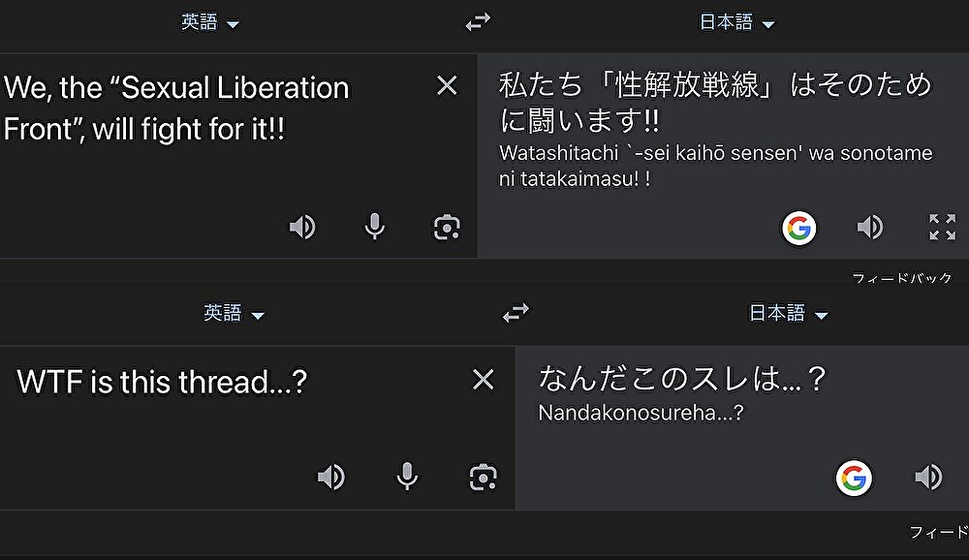Listen to the top English source text
Screen dimensions: 969x560
pos(302,227)
